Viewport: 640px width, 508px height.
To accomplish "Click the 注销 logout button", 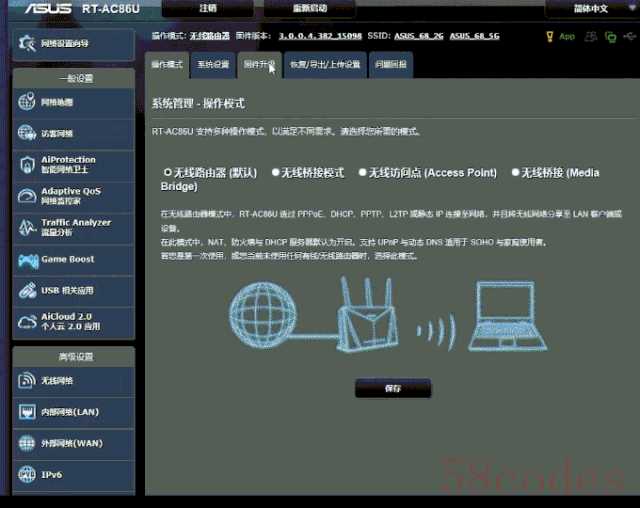I will pyautogui.click(x=208, y=8).
